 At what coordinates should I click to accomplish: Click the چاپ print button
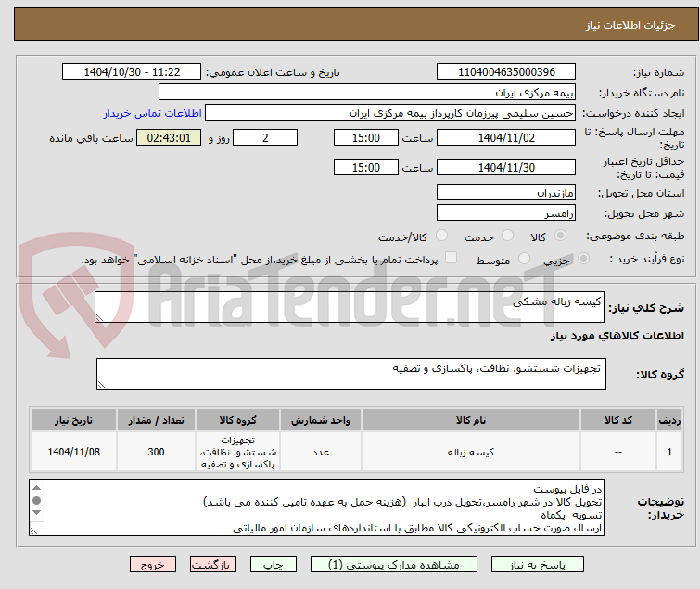[274, 565]
